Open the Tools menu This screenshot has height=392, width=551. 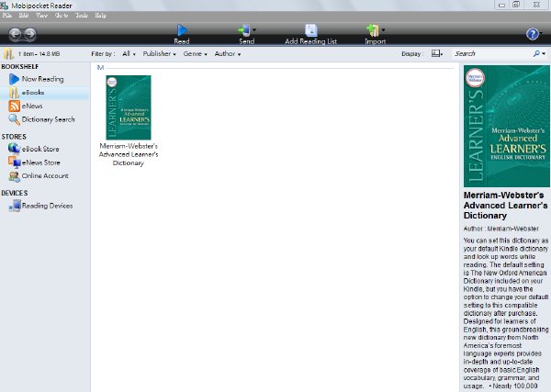point(82,16)
